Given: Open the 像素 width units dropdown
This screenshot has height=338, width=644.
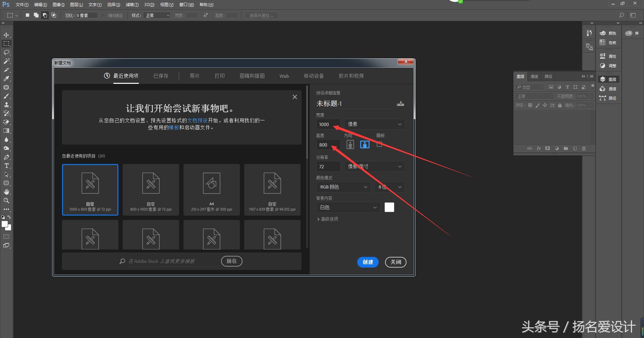Looking at the screenshot, I should 375,124.
